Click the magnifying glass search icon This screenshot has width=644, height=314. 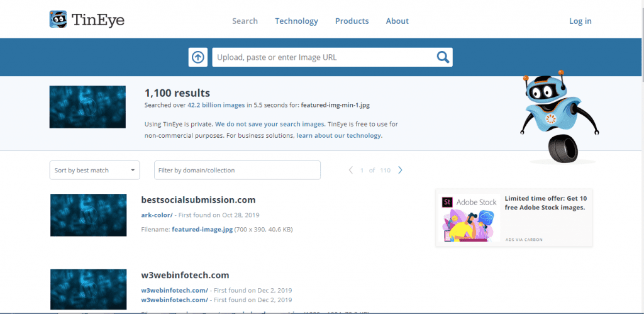click(443, 57)
